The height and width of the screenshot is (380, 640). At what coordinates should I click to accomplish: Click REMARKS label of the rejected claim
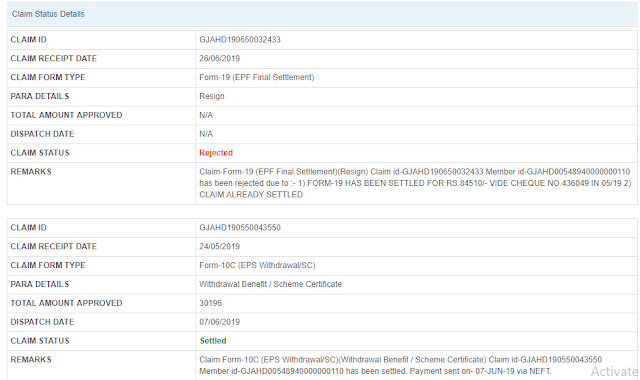(31, 171)
